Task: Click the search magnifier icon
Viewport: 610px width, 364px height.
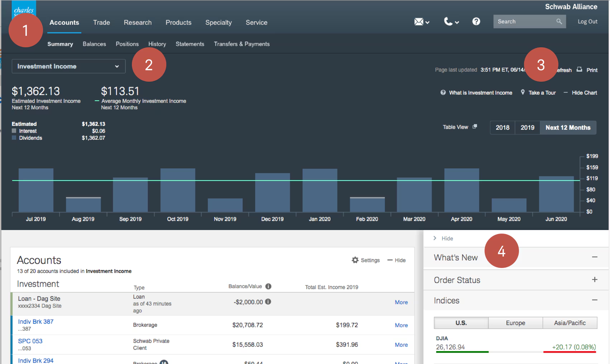Action: [x=559, y=21]
